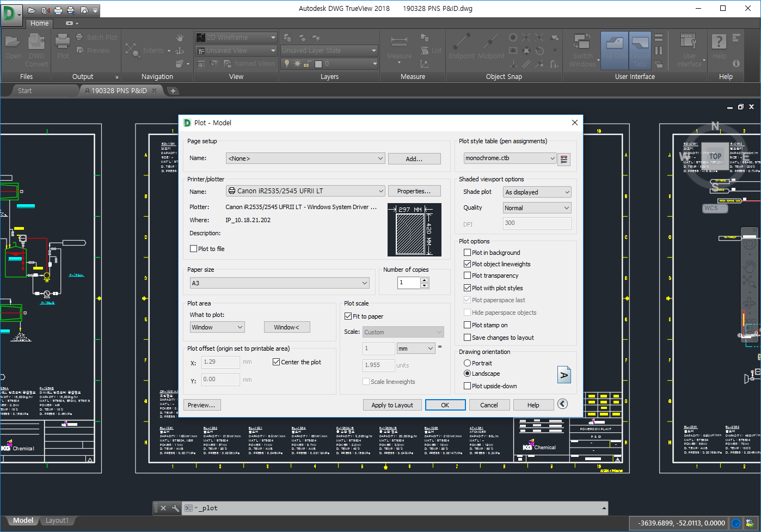The image size is (761, 532).
Task: Toggle Plot with plot styles checkbox
Action: [467, 288]
